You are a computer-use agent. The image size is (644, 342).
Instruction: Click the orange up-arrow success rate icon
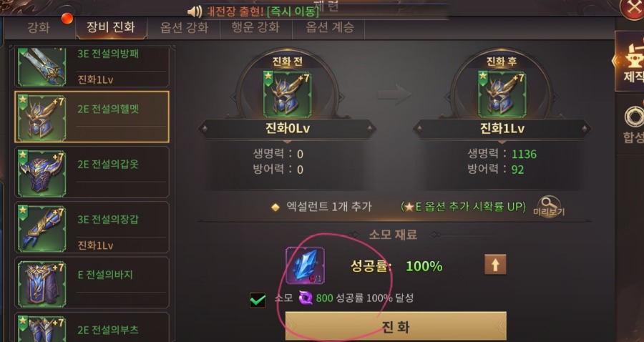[495, 265]
